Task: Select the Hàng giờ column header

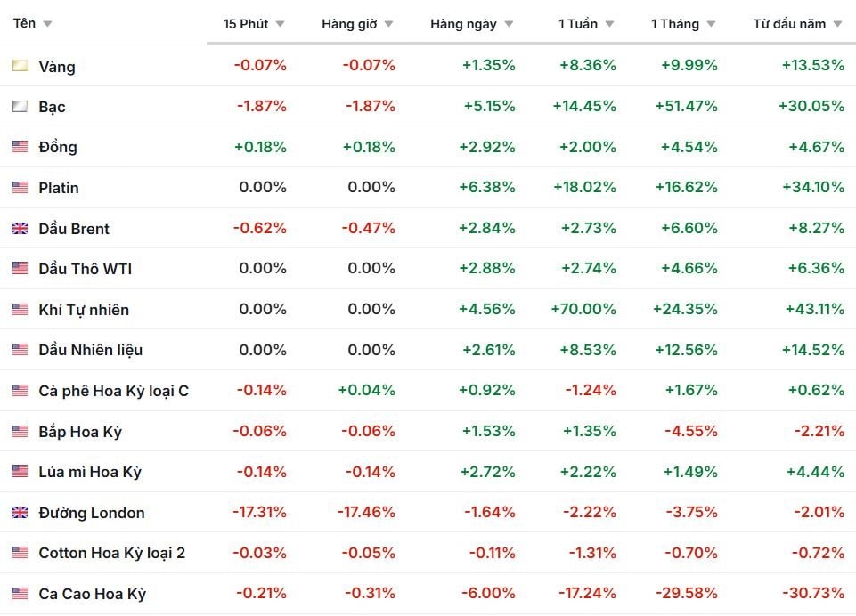Action: (349, 24)
